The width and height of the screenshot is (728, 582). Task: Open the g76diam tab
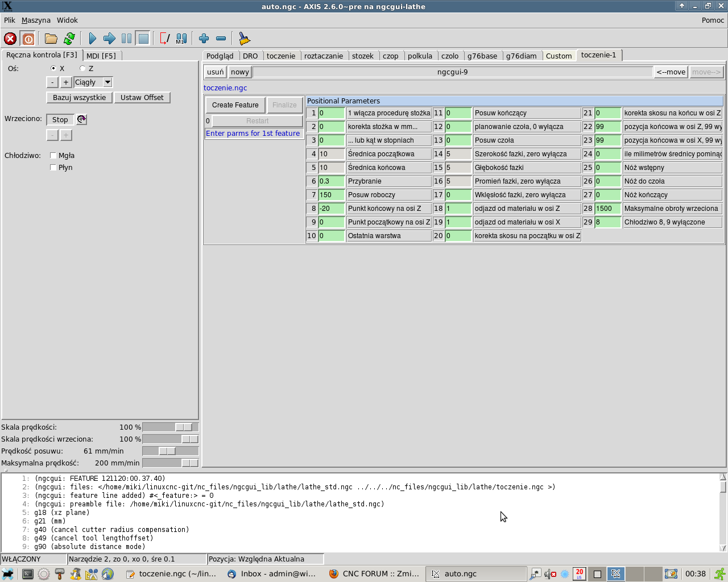click(x=522, y=56)
